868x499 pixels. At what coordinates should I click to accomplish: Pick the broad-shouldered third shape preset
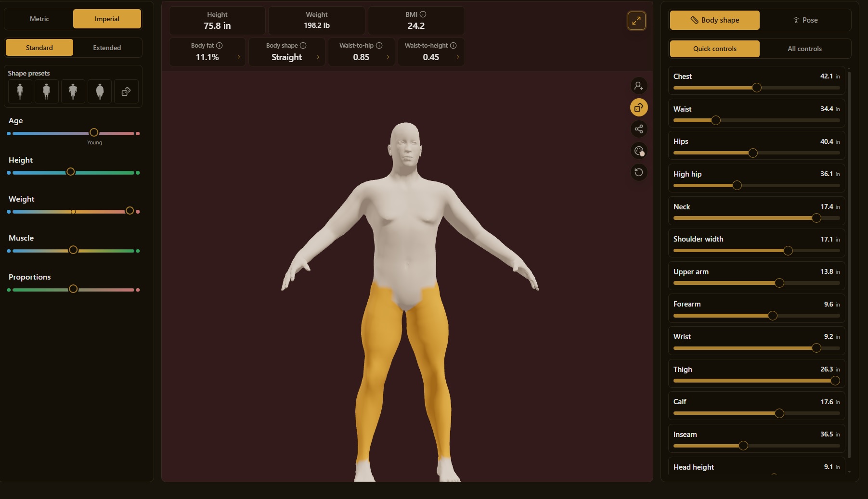[x=73, y=91]
